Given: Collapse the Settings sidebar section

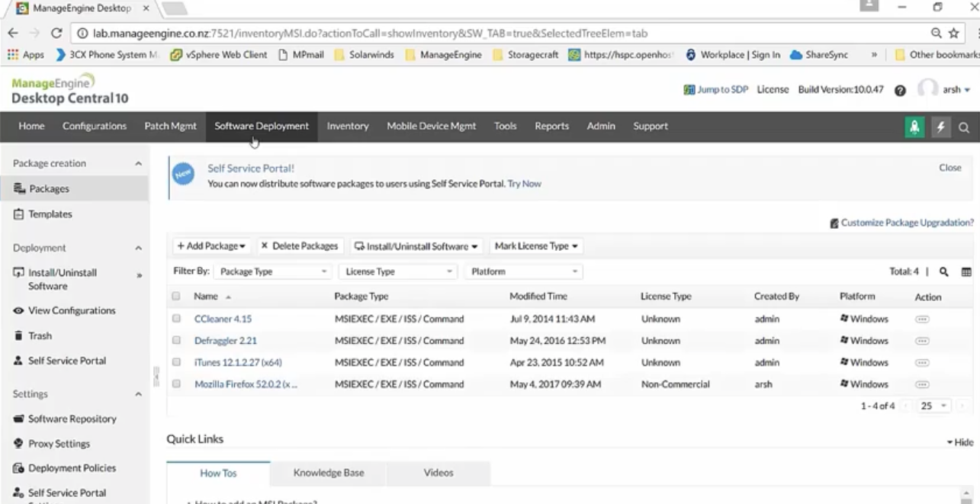Looking at the screenshot, I should (138, 394).
